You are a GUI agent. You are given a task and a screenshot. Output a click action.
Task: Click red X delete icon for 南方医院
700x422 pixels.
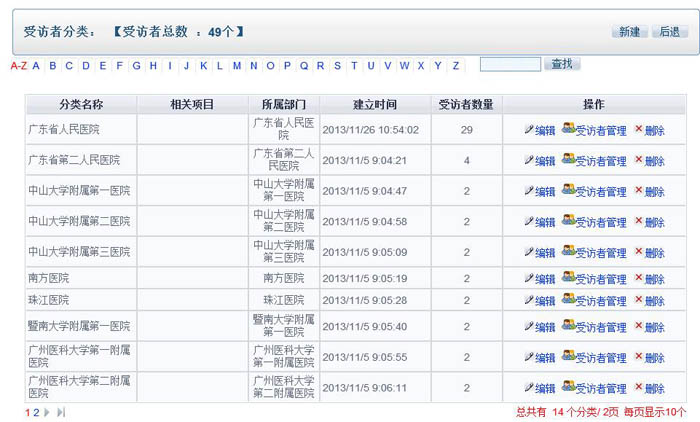(639, 277)
